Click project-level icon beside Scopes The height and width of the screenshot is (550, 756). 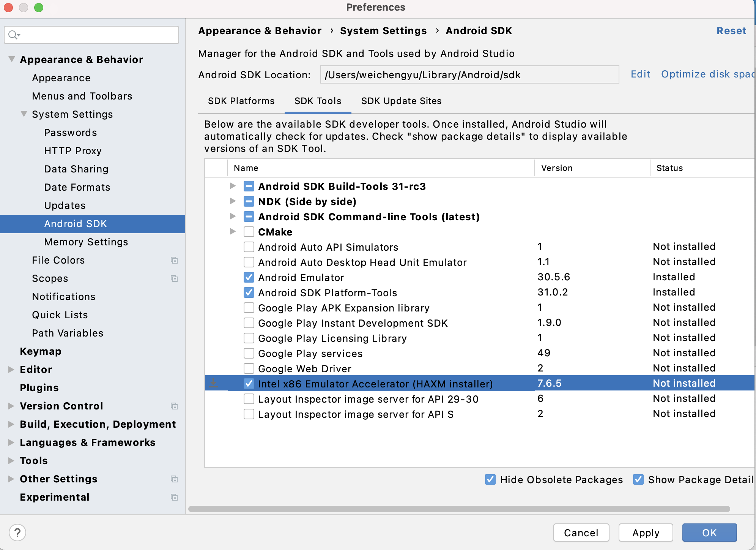click(x=174, y=278)
